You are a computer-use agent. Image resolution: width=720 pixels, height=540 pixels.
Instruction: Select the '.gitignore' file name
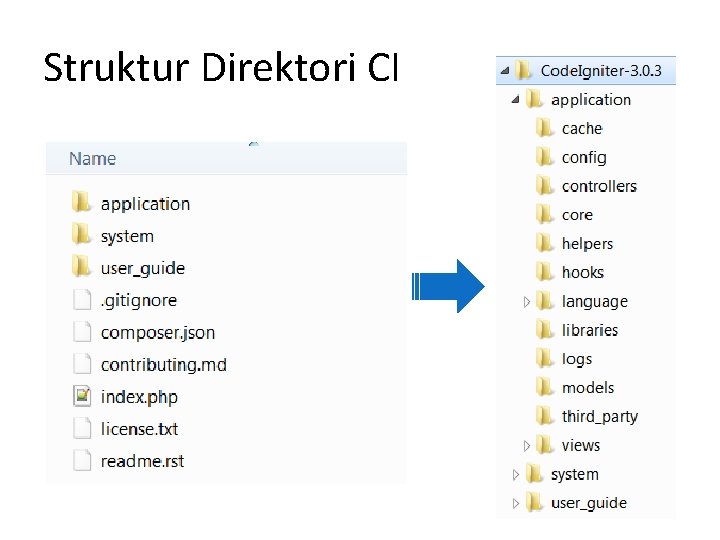tap(139, 300)
